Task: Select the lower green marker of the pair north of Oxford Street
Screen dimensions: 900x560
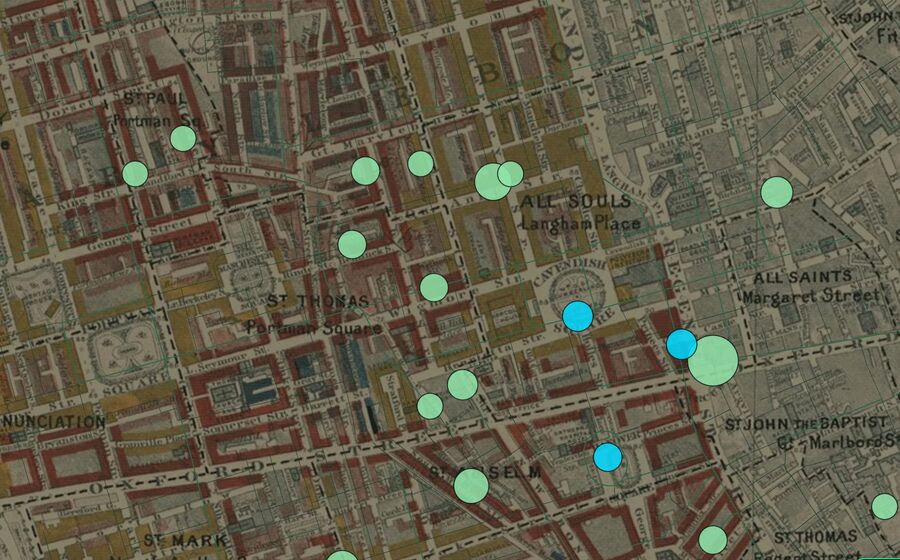Action: pyautogui.click(x=430, y=406)
